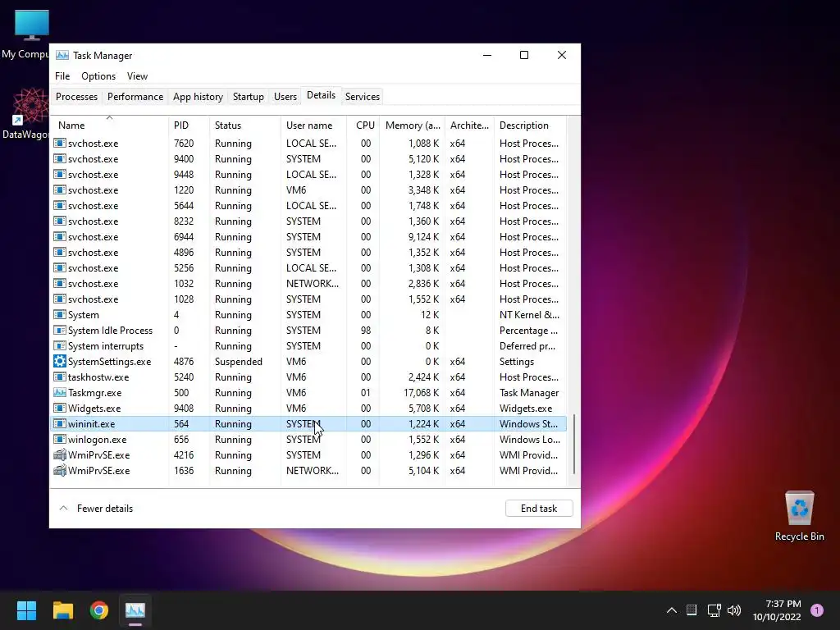Switch to the Startup tab
840x630 pixels.
click(248, 97)
